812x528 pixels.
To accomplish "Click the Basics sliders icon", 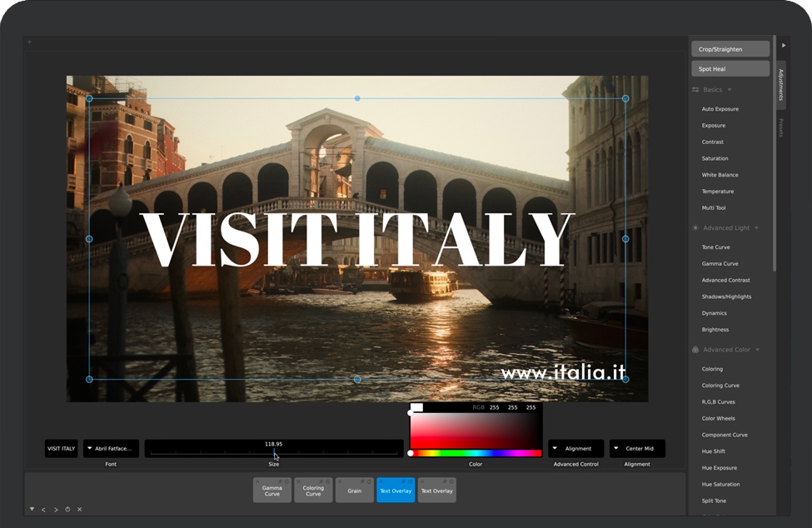I will click(695, 90).
